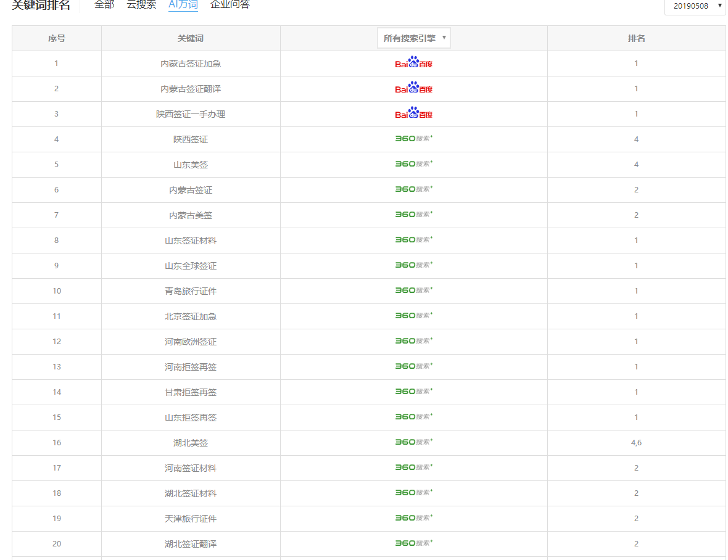Click the 序号 column header

coord(57,38)
